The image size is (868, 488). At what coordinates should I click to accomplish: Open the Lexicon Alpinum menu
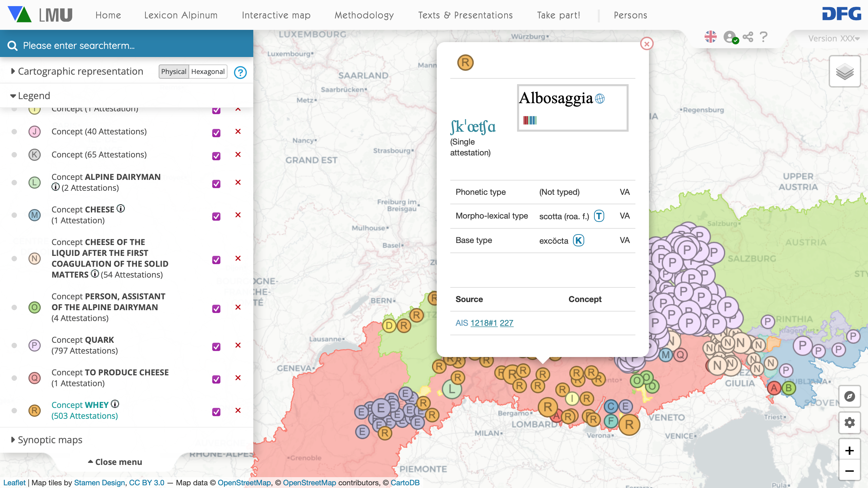pos(181,15)
